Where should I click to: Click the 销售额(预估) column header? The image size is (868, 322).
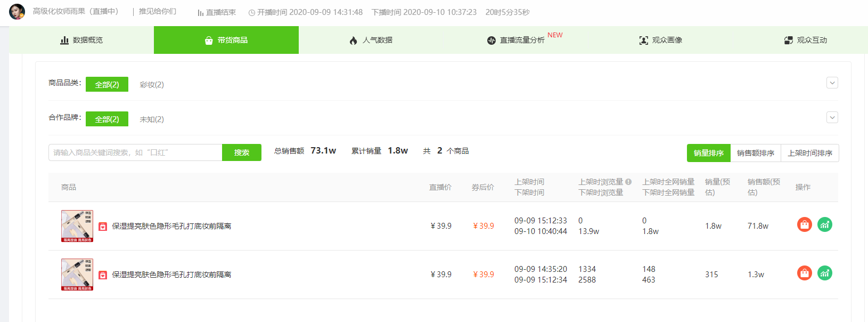(x=764, y=187)
